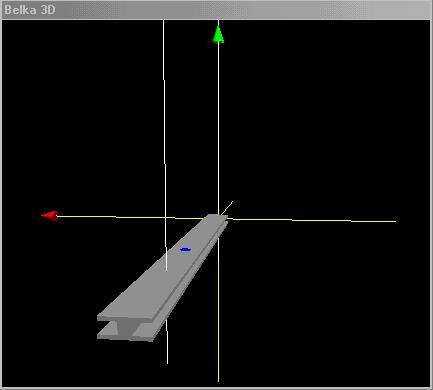
Task: Pick the blue marker on the beam
Action: pos(185,249)
